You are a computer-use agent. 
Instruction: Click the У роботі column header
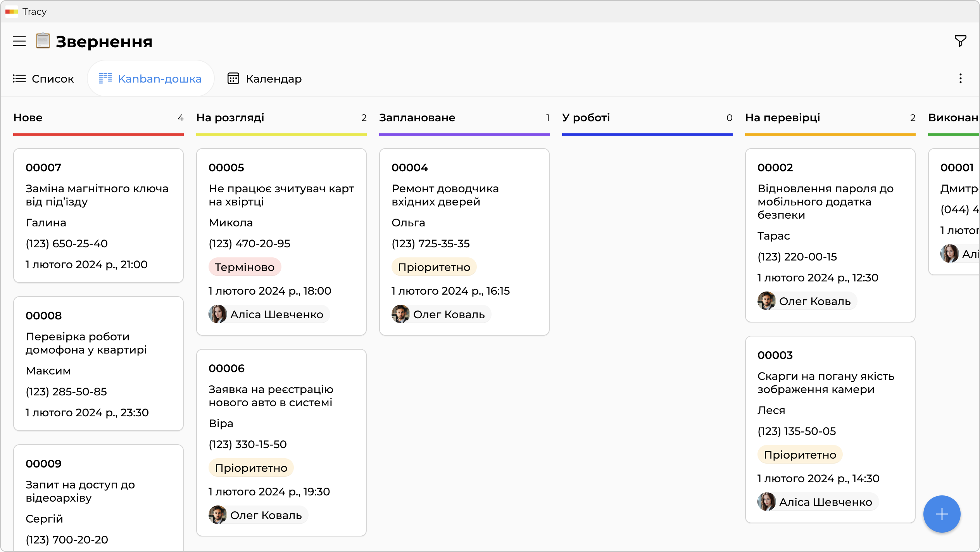(586, 118)
